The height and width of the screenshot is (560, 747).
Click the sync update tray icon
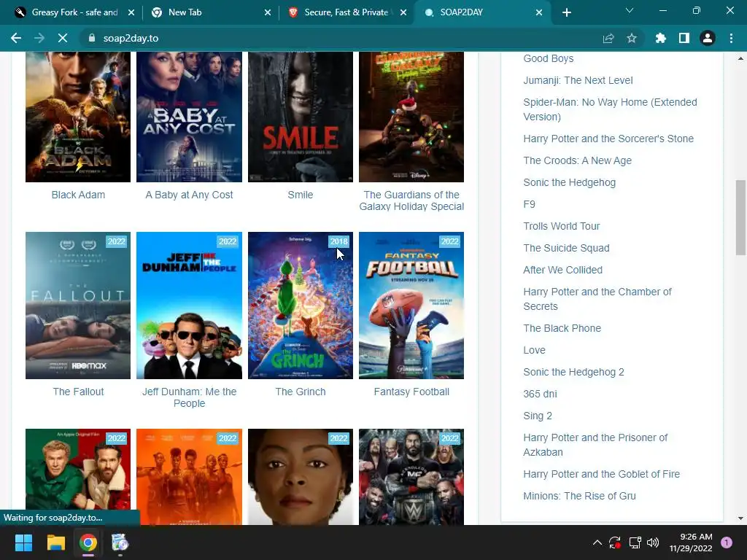pos(615,542)
